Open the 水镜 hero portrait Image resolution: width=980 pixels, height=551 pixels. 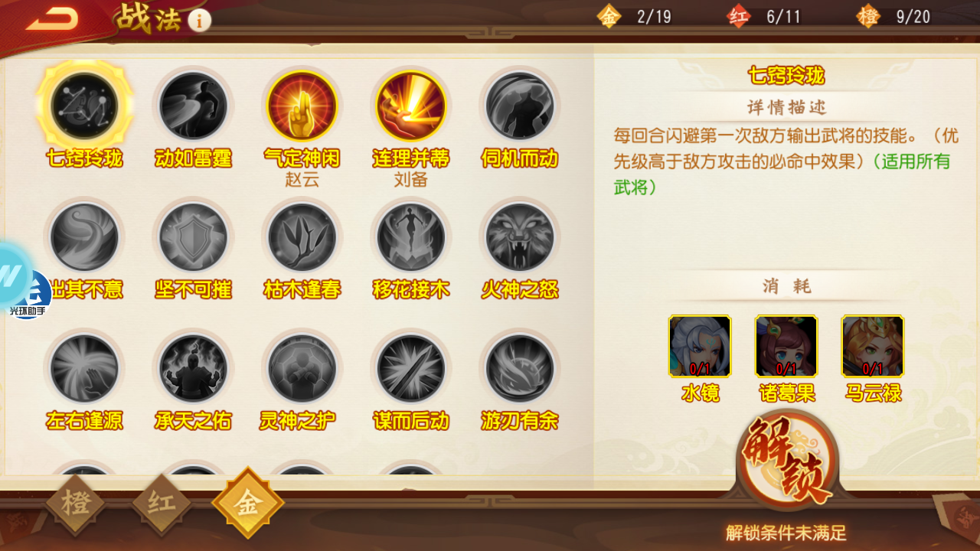point(700,346)
